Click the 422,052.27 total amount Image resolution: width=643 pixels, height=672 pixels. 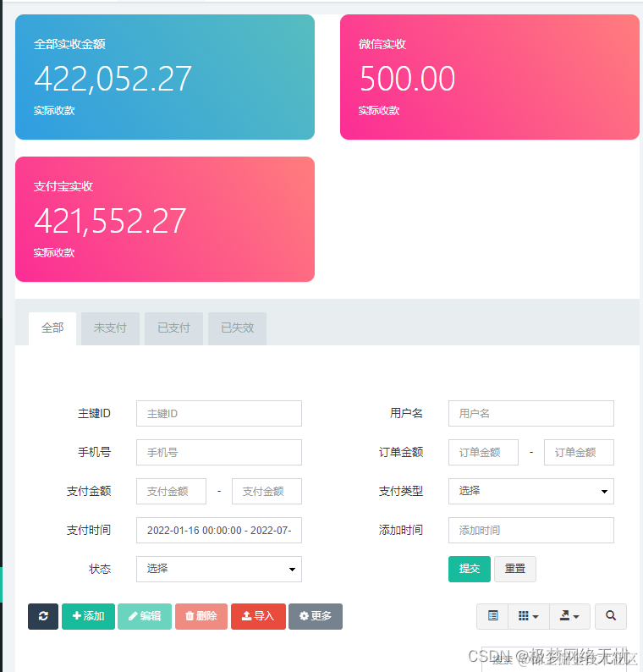113,79
